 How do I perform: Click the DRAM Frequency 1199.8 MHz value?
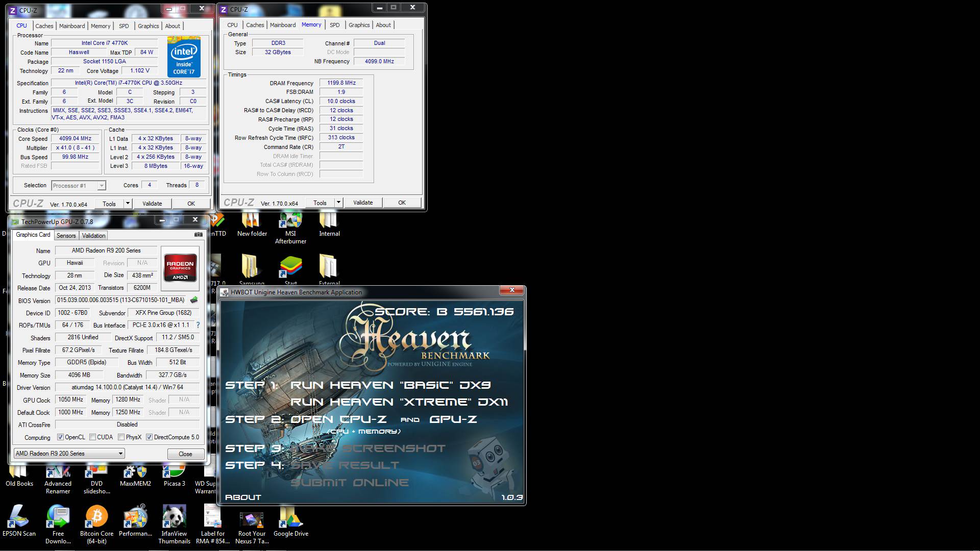(x=341, y=83)
